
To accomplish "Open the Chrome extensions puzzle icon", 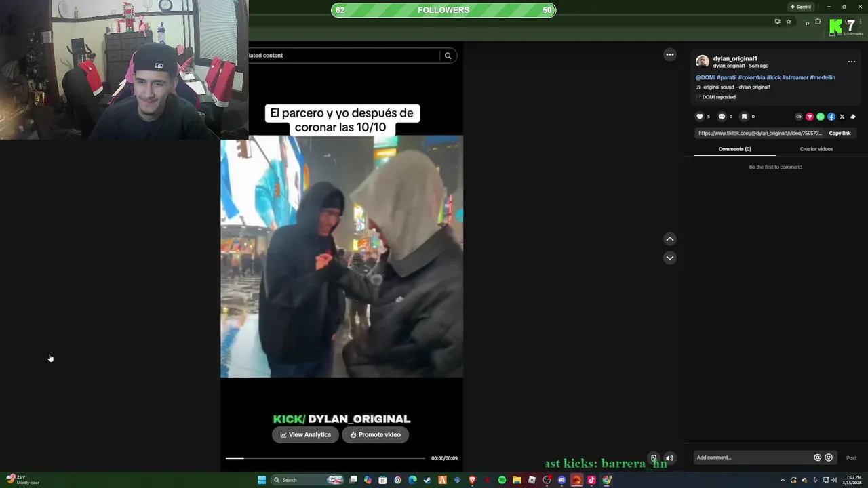I will 818,22.
